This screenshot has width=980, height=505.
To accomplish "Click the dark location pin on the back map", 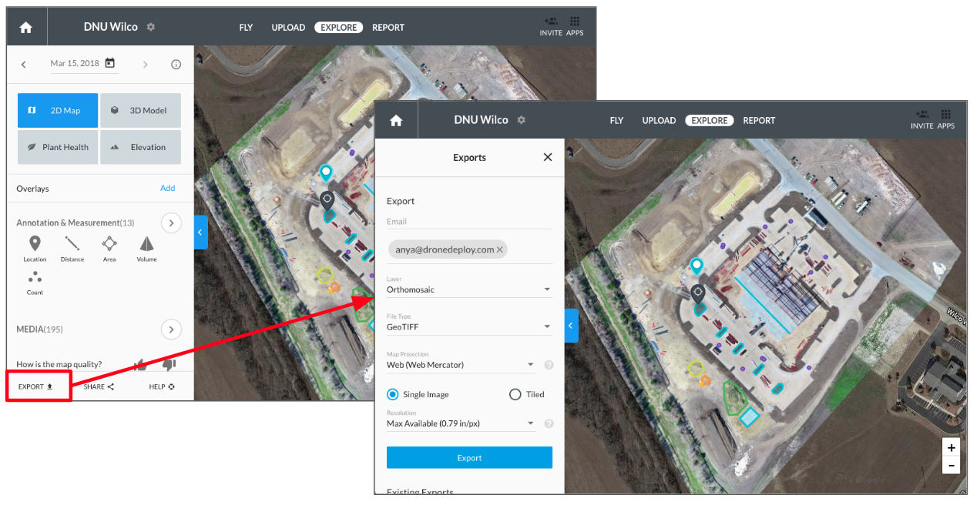I will click(x=327, y=200).
